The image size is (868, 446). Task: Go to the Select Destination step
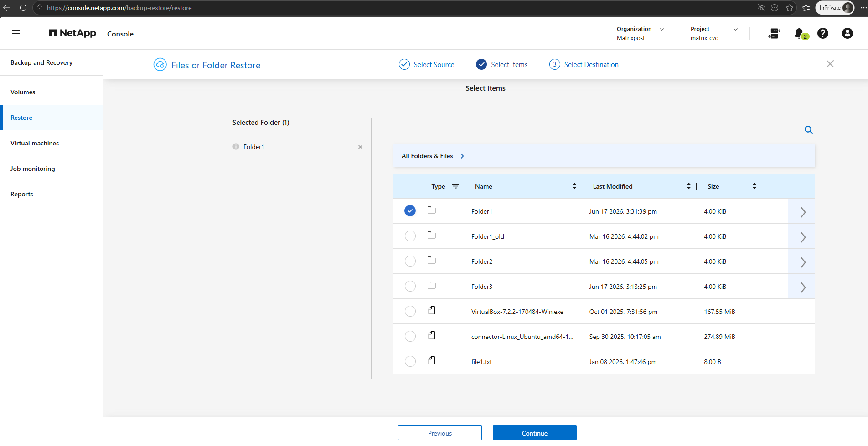[584, 64]
